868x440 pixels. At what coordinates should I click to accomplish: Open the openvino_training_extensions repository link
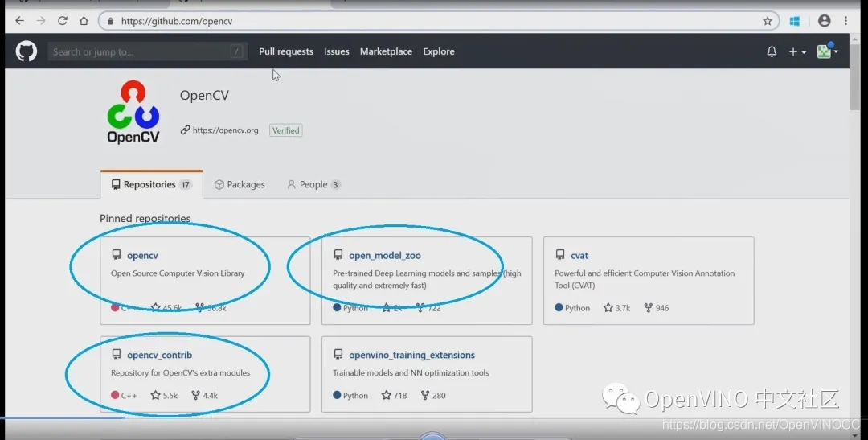(x=411, y=355)
